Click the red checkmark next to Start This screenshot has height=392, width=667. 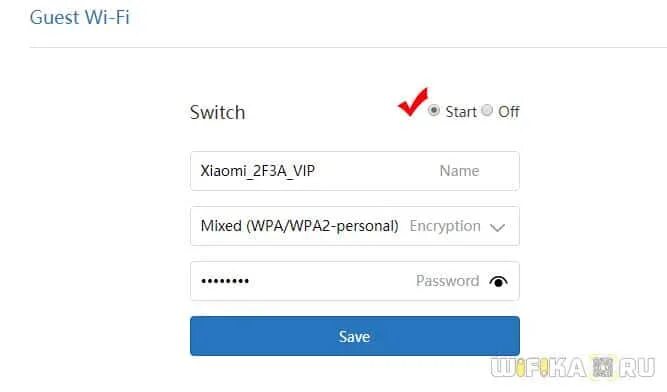click(x=413, y=102)
